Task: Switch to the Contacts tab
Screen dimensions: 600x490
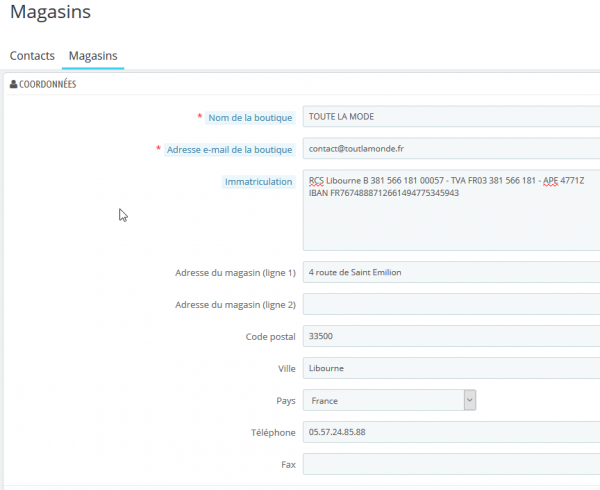Action: tap(32, 56)
